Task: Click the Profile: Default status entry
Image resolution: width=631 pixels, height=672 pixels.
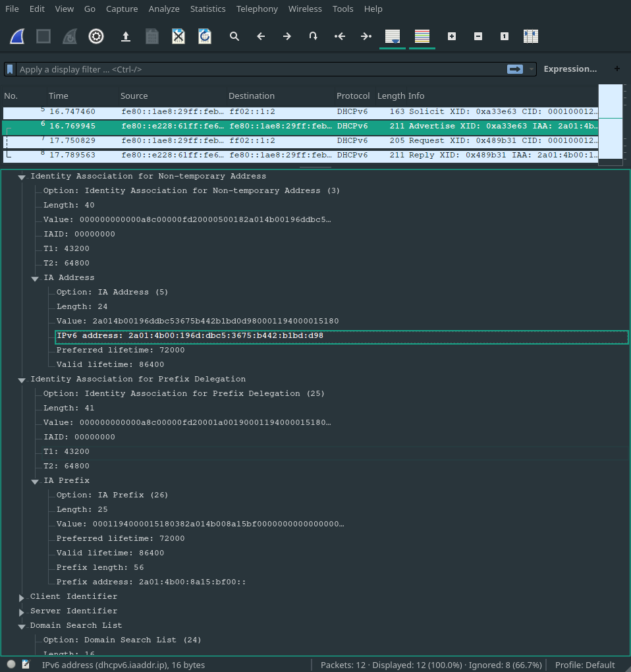Action: coord(585,665)
